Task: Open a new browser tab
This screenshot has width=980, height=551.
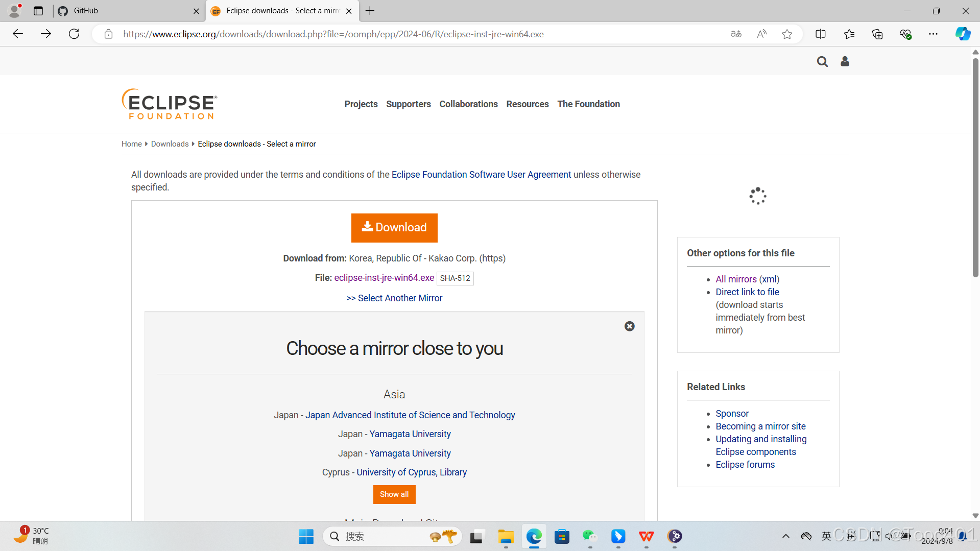Action: [x=370, y=11]
